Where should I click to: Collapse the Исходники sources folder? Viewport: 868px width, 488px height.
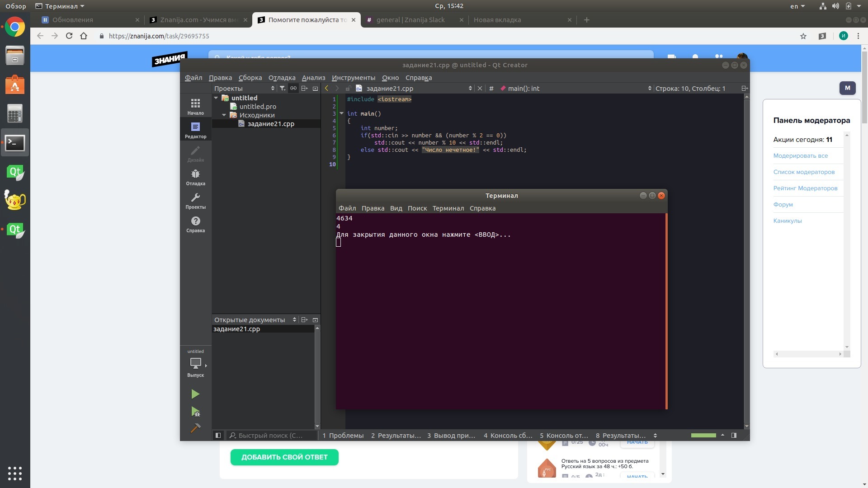click(x=224, y=115)
